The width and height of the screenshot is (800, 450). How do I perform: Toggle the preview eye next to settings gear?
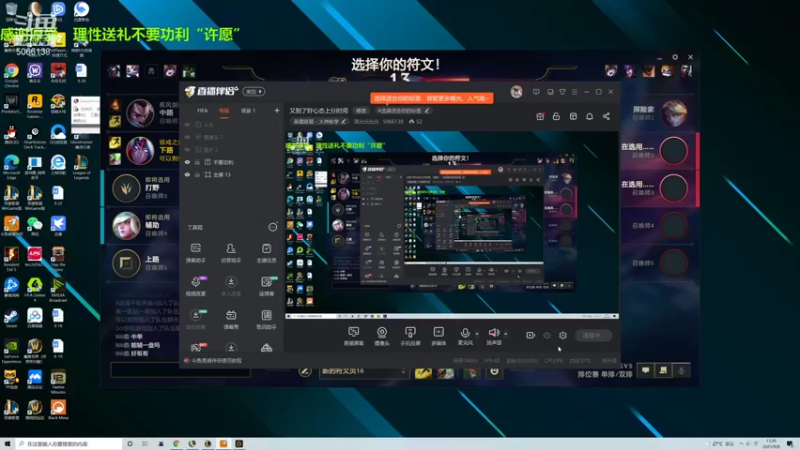[547, 335]
